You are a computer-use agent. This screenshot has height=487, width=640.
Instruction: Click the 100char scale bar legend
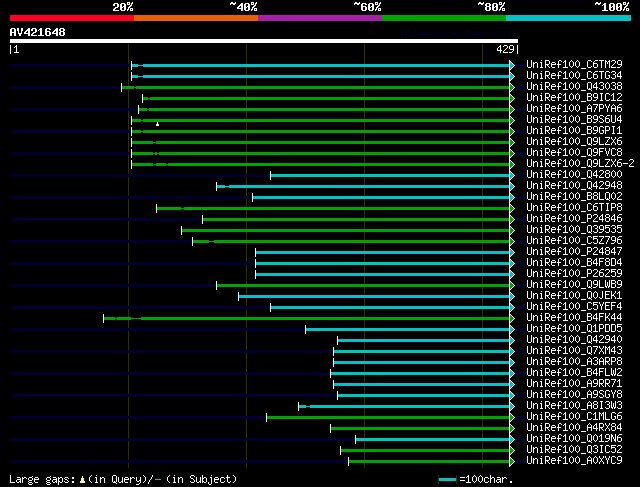(x=447, y=480)
